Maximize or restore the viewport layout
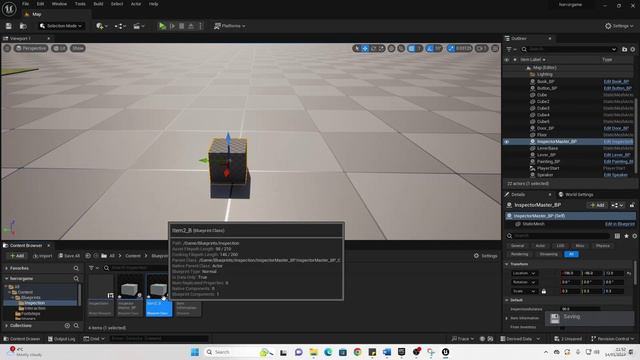This screenshot has height=360, width=640. click(x=495, y=48)
